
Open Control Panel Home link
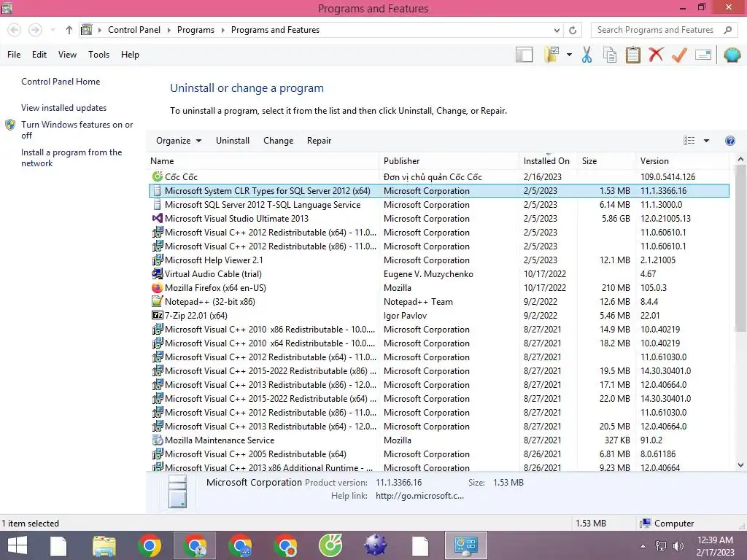tap(61, 82)
